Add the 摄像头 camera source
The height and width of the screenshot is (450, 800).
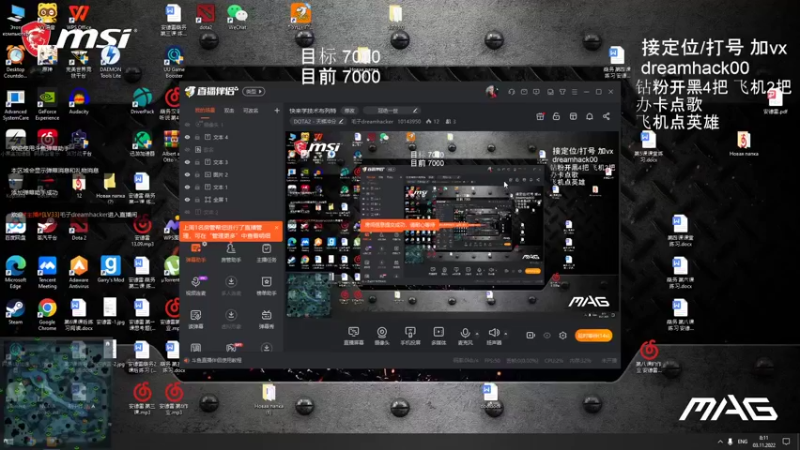(x=382, y=336)
